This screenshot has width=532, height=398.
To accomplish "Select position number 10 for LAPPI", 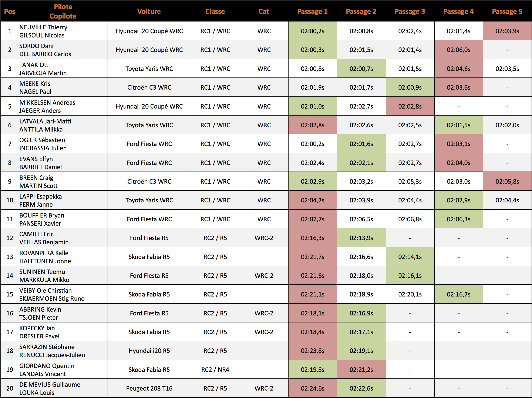I will 10,200.
